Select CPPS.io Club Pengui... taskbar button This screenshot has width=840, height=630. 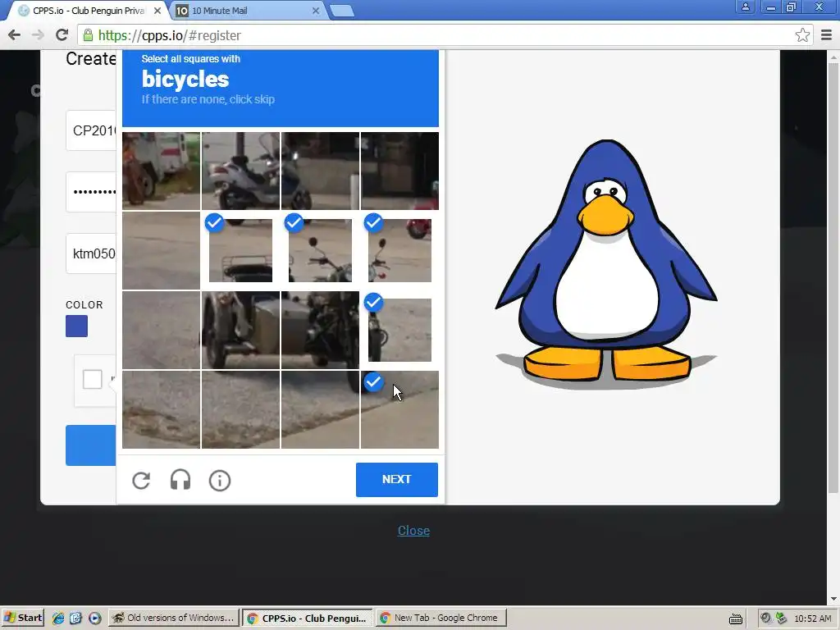click(x=308, y=618)
